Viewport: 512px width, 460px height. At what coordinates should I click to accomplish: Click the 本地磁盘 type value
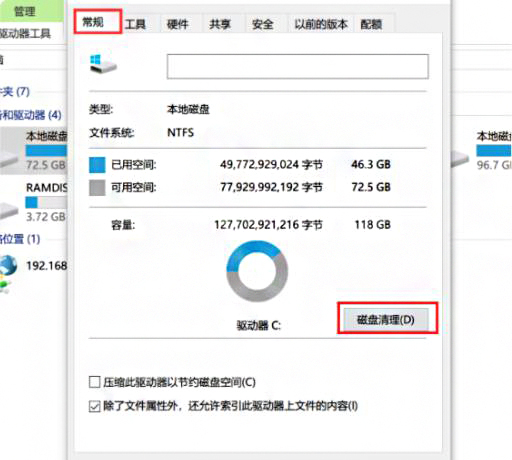pos(188,109)
